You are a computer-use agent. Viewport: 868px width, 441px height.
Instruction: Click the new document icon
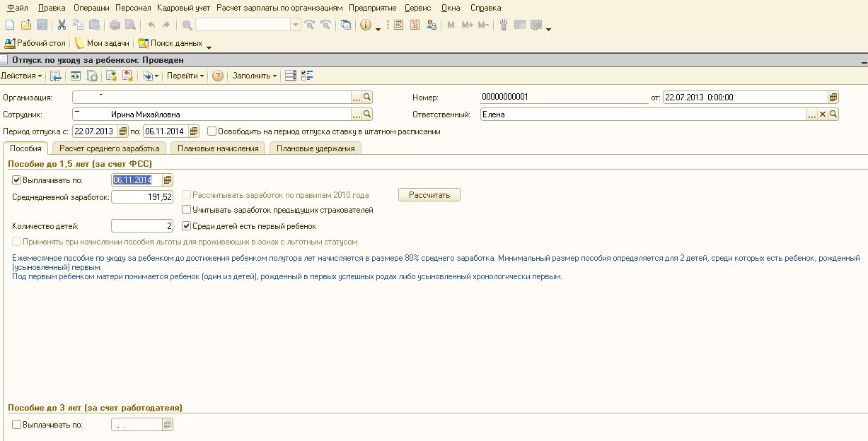[x=10, y=25]
